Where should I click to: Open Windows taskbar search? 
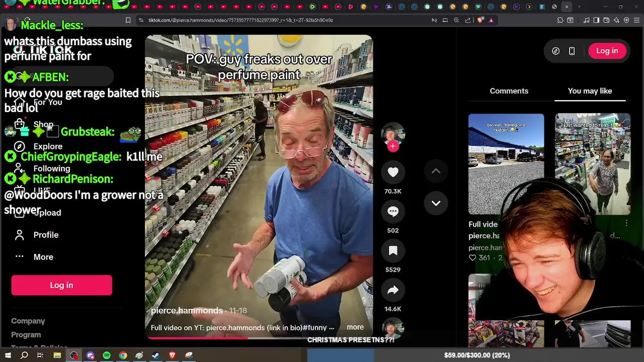pos(24,355)
